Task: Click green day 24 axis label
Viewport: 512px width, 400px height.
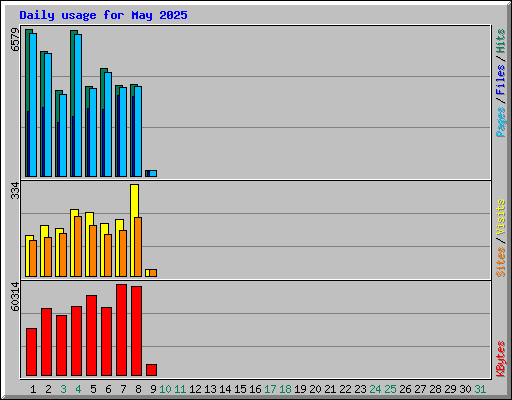Action: pos(375,389)
